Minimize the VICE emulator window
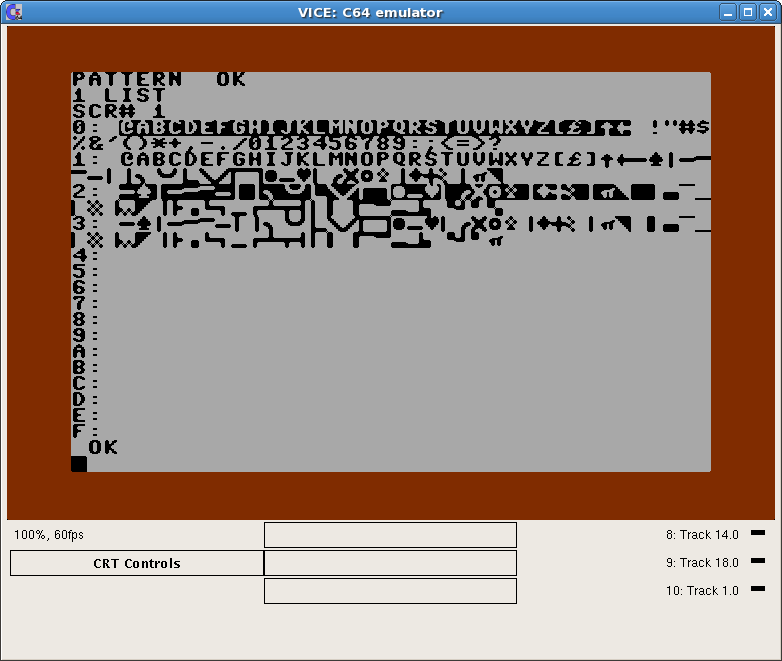Screen dimensions: 782x661 [729, 12]
